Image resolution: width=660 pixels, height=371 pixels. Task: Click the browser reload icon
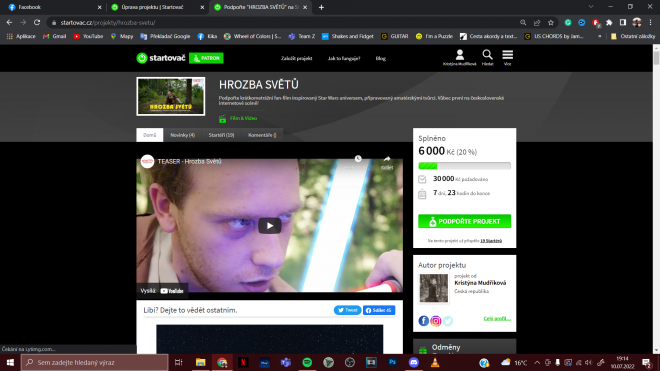(x=37, y=22)
